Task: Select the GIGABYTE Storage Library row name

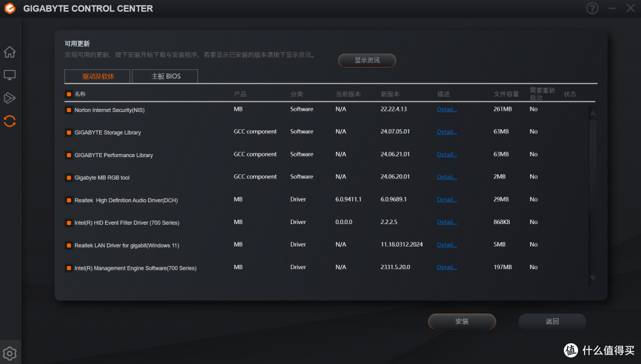Action: pos(107,132)
